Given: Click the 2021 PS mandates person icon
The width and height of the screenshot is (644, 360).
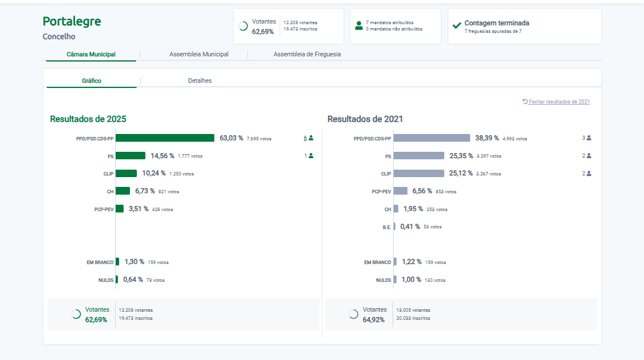Looking at the screenshot, I should tap(589, 156).
